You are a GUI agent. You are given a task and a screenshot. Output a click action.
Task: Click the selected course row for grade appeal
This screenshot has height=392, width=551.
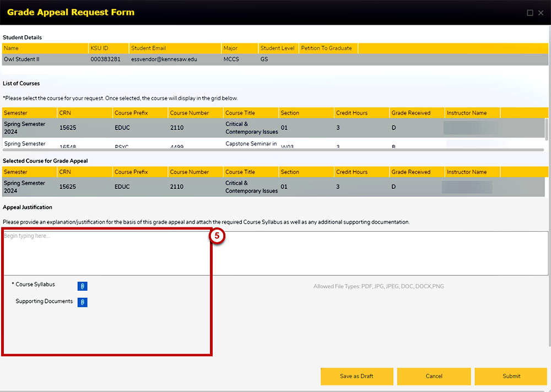[x=220, y=187]
